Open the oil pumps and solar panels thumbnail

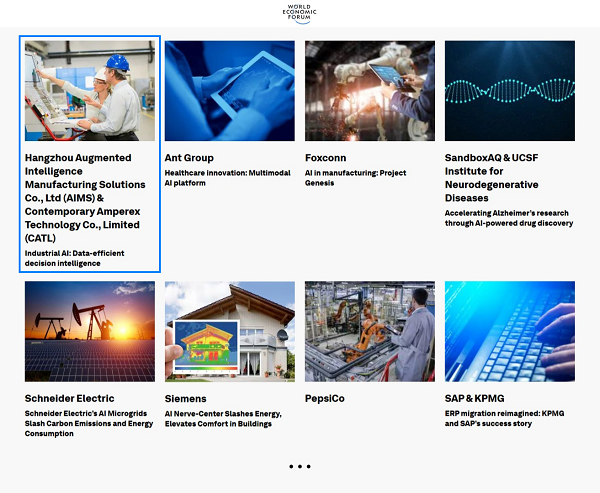pyautogui.click(x=90, y=331)
